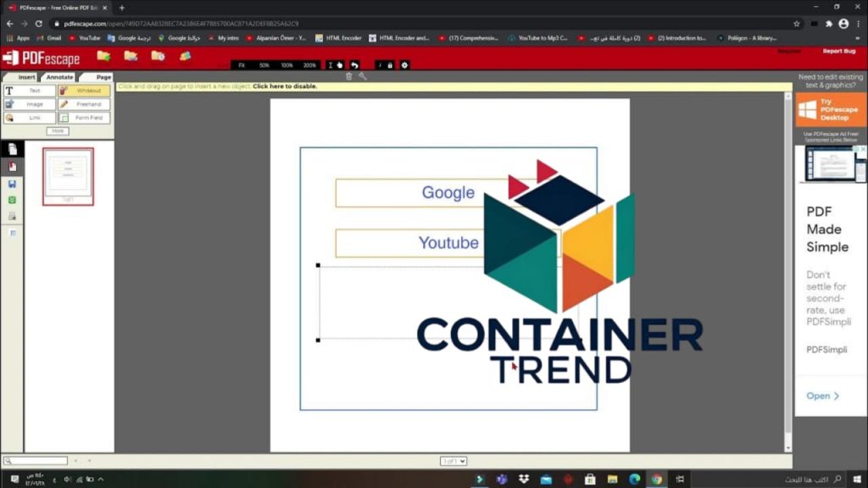Click the PDFescape logo
This screenshot has width=868, height=488.
[42, 58]
